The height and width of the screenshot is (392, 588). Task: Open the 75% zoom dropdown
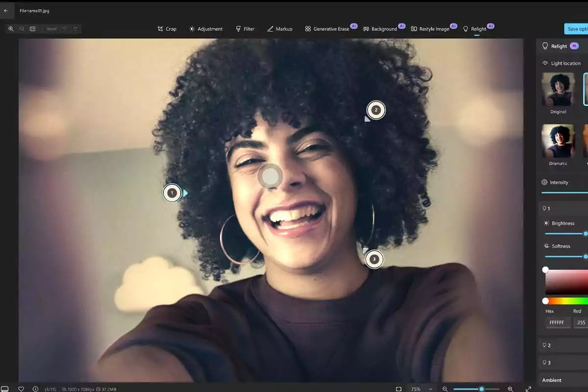(422, 389)
